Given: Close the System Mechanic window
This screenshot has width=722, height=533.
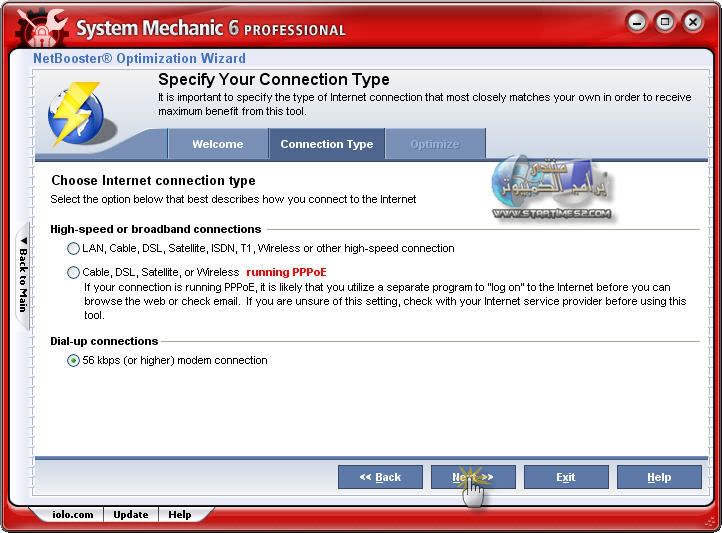Looking at the screenshot, I should tap(693, 22).
